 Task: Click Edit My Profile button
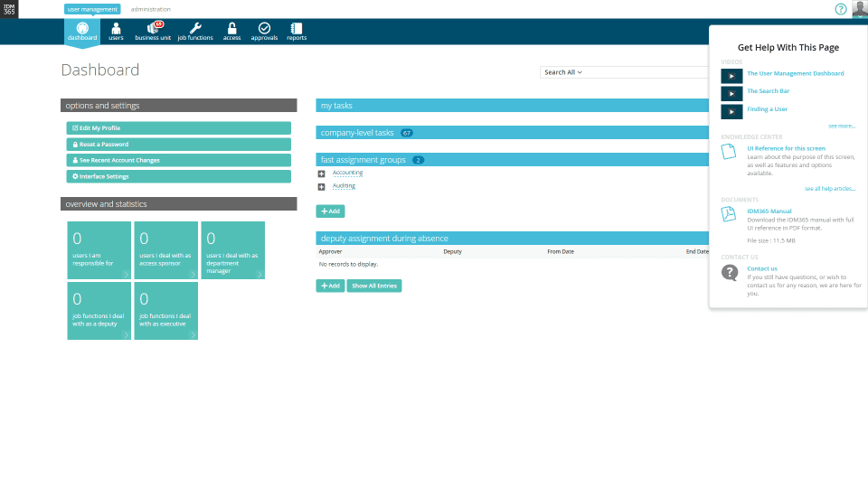coord(179,127)
